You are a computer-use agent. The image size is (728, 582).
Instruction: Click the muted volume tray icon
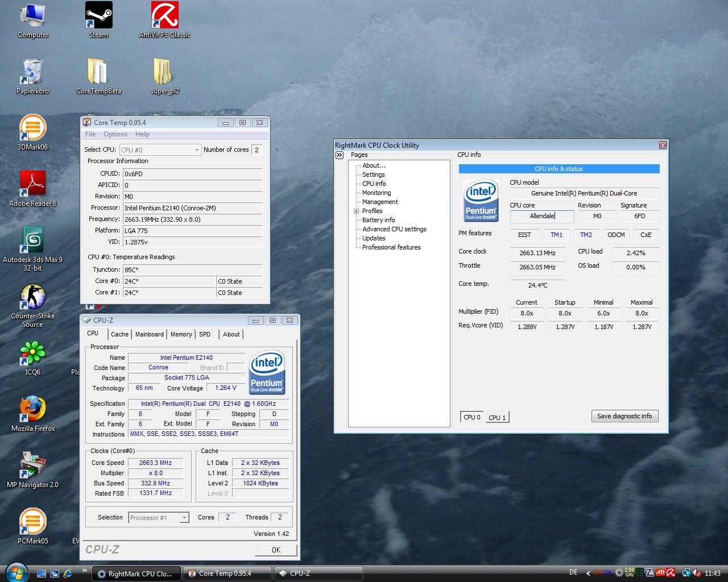697,573
